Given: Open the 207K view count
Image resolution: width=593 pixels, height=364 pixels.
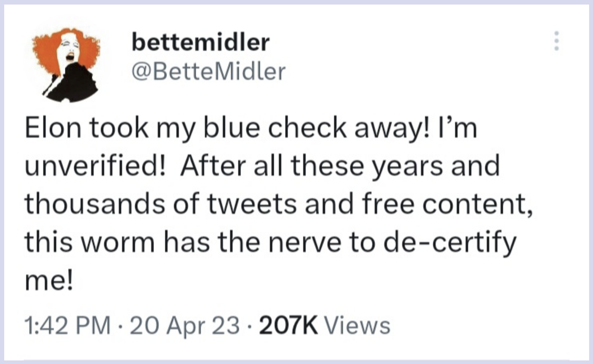Looking at the screenshot, I should point(289,326).
